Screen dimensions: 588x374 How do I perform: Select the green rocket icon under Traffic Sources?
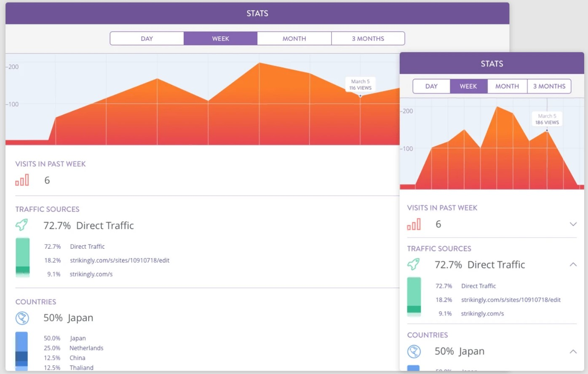tap(22, 225)
